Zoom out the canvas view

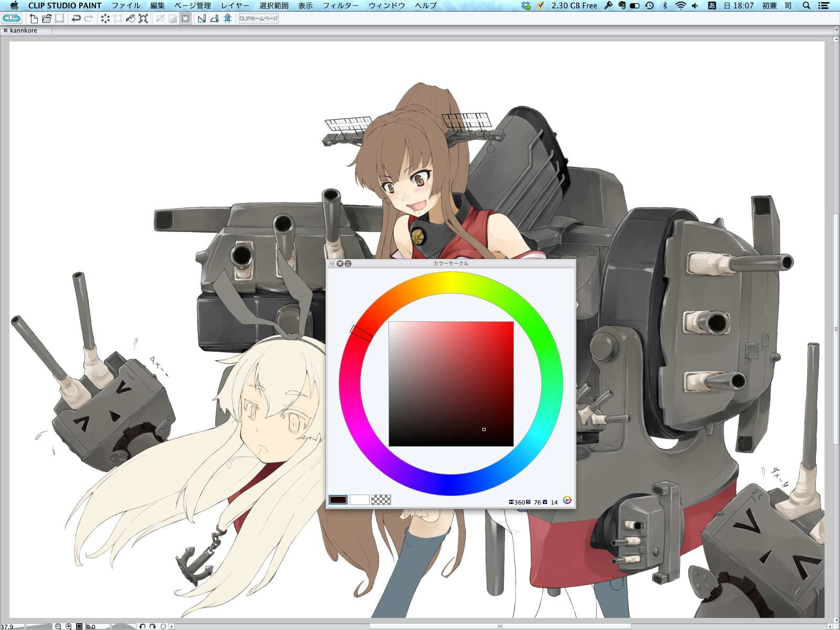(58, 626)
